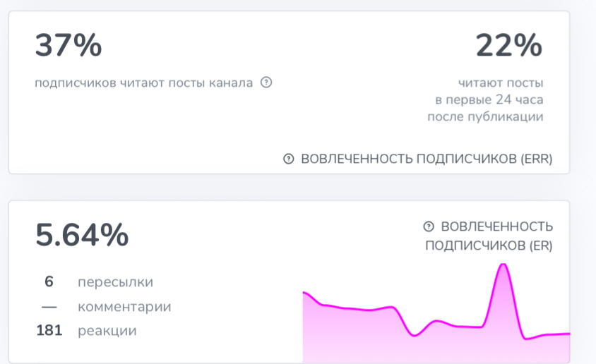Click 'подписчиков читают посты канала' label
Viewport: 596px width, 364px height.
(143, 83)
